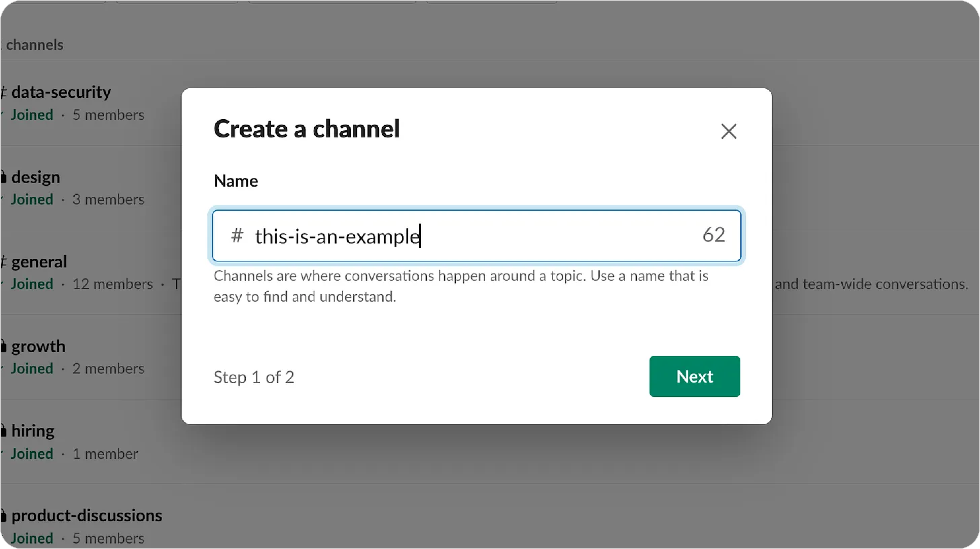The height and width of the screenshot is (549, 980).
Task: Open the design channel
Action: tap(36, 177)
